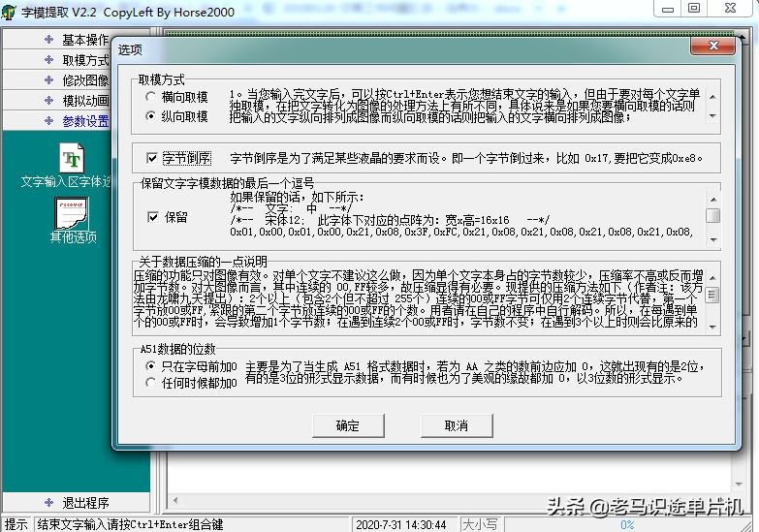Close the 选项 dialog

point(713,46)
